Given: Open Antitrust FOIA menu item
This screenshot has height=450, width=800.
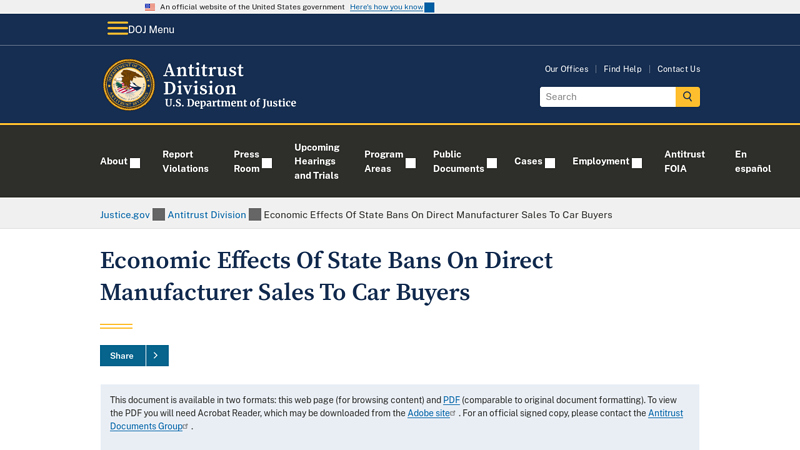Looking at the screenshot, I should (684, 161).
